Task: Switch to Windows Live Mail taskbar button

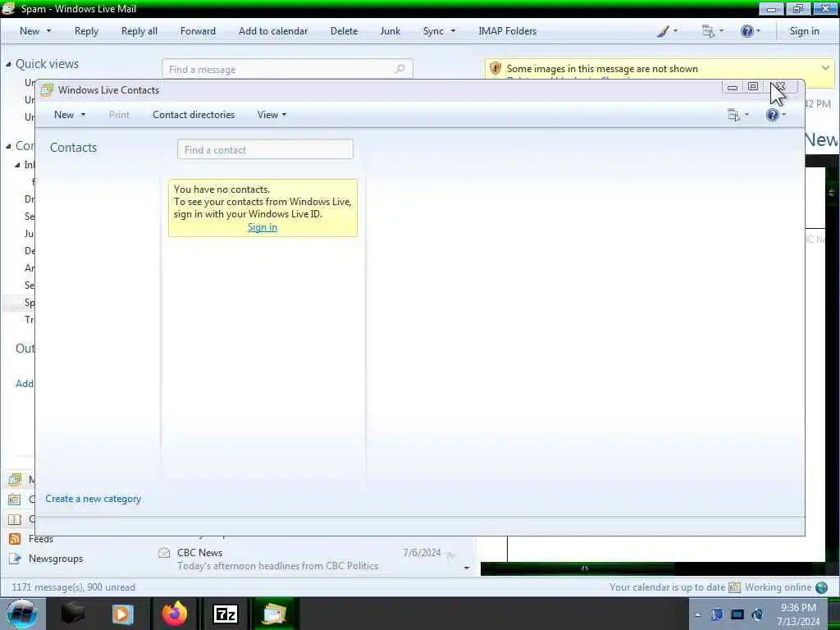Action: tap(274, 614)
